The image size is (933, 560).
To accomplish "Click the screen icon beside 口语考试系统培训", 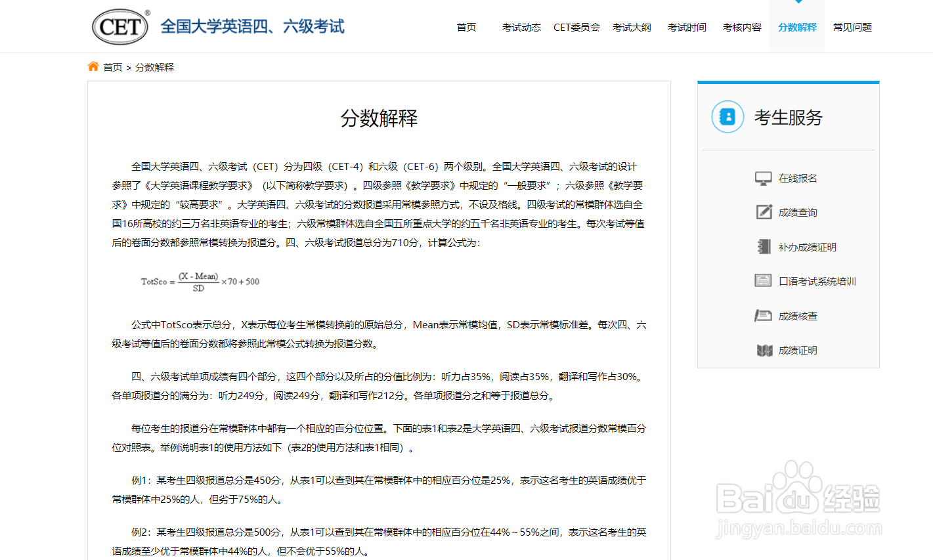I will [x=763, y=281].
